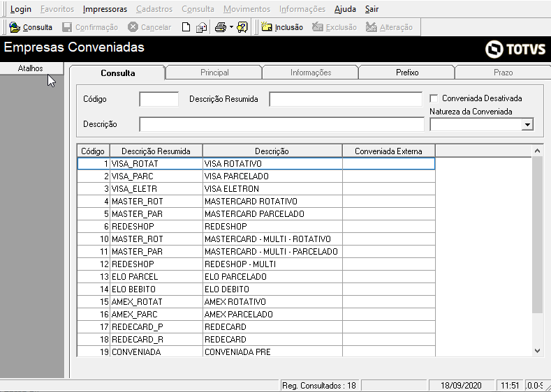Click the Confirmação save icon
Screen dimensions: 551x392
click(67, 27)
